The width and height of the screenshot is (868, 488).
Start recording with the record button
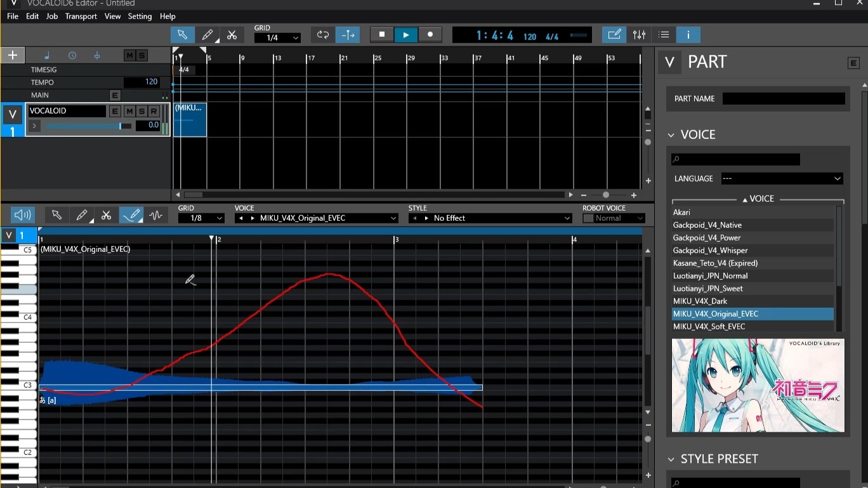430,35
